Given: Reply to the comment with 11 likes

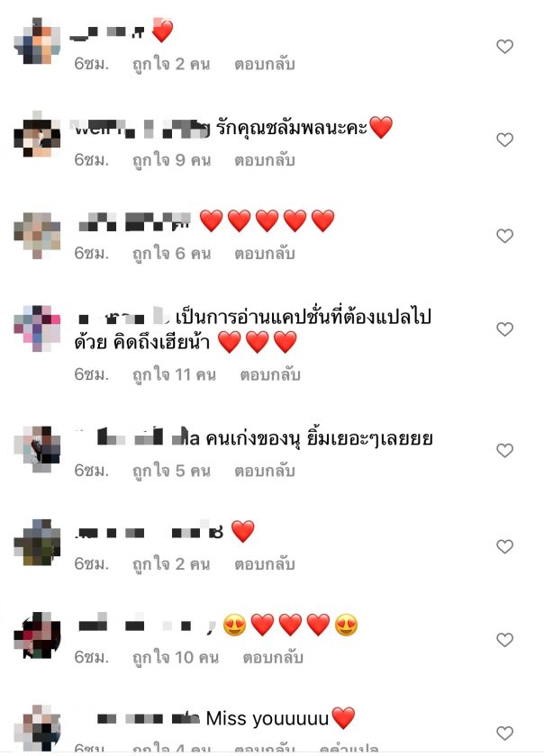Looking at the screenshot, I should pos(270,374).
